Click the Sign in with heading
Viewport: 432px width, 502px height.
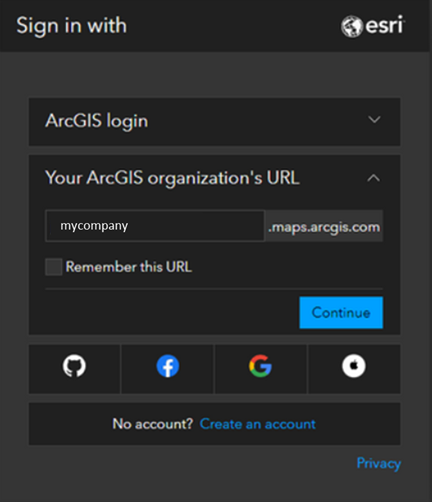click(72, 26)
